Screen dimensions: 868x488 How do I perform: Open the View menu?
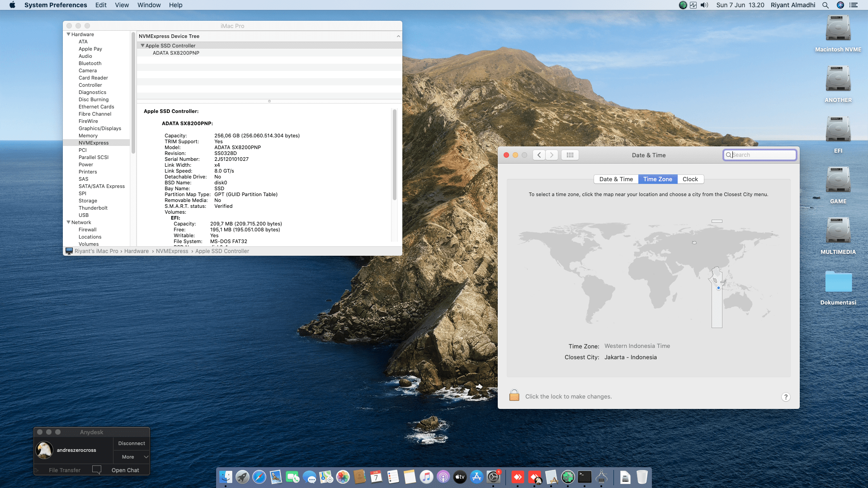click(x=122, y=5)
